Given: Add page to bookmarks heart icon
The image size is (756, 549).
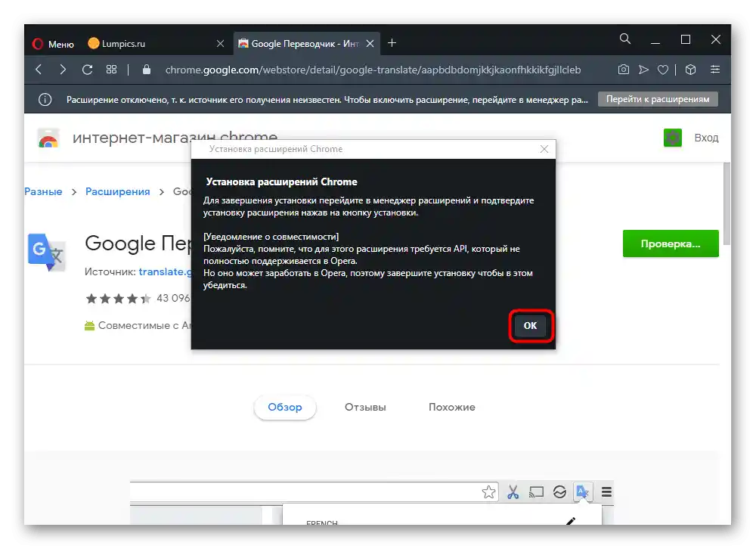Looking at the screenshot, I should (663, 70).
